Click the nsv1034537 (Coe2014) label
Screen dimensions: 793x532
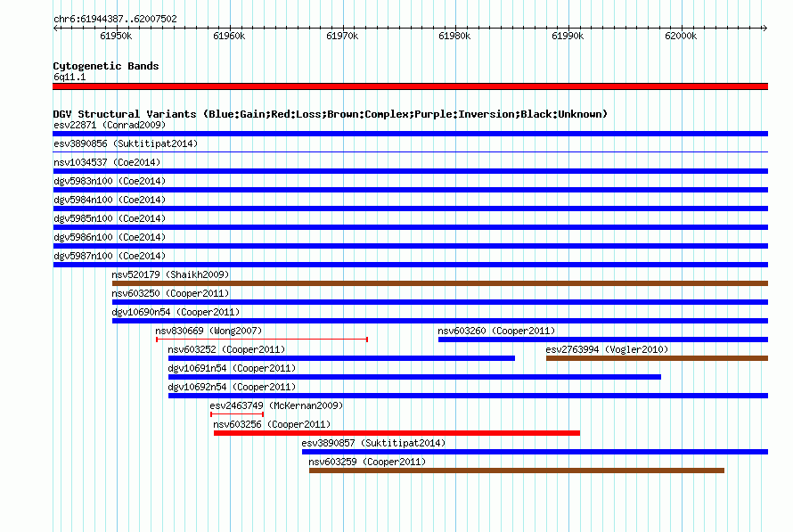[x=107, y=162]
